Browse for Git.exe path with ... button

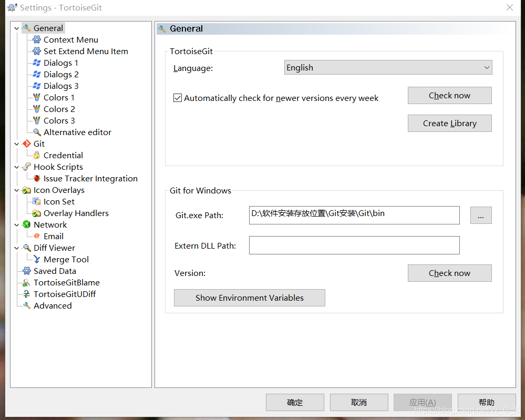coord(481,215)
